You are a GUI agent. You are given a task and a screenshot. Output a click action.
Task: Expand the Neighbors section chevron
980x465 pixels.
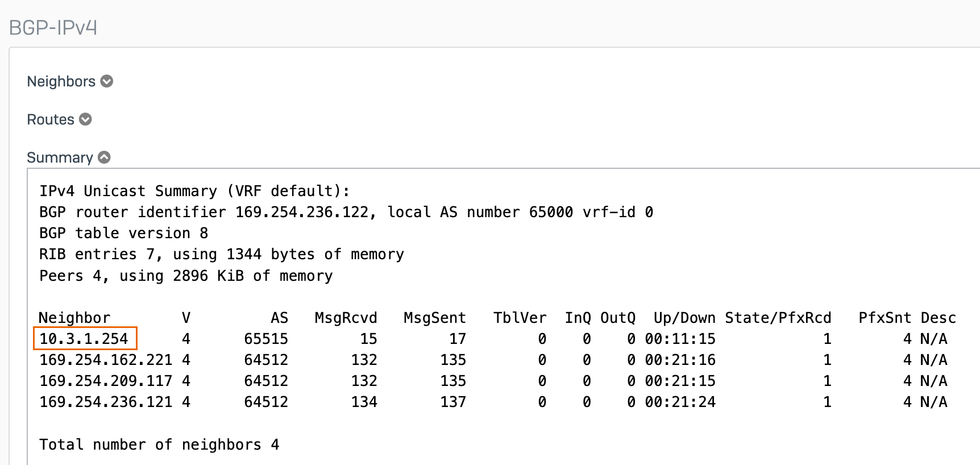tap(106, 81)
